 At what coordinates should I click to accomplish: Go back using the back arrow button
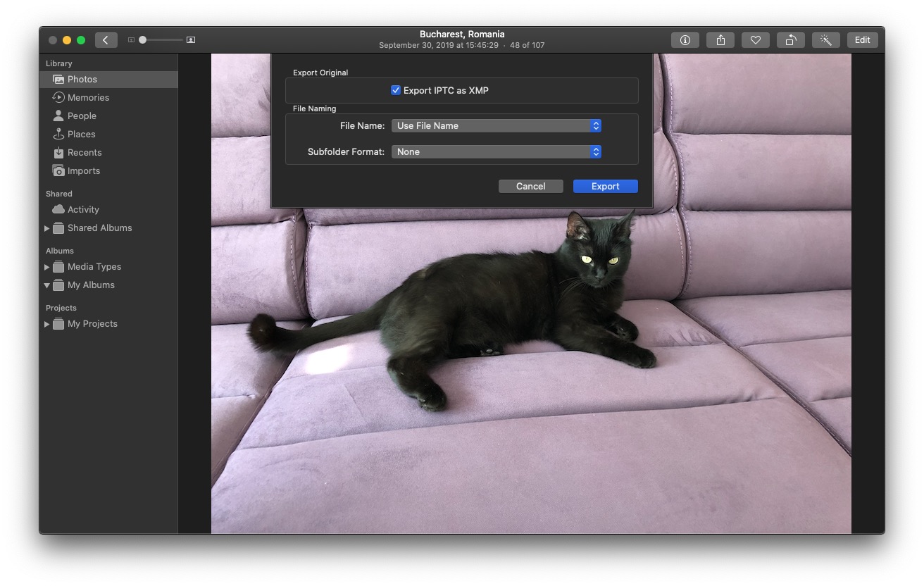(106, 40)
